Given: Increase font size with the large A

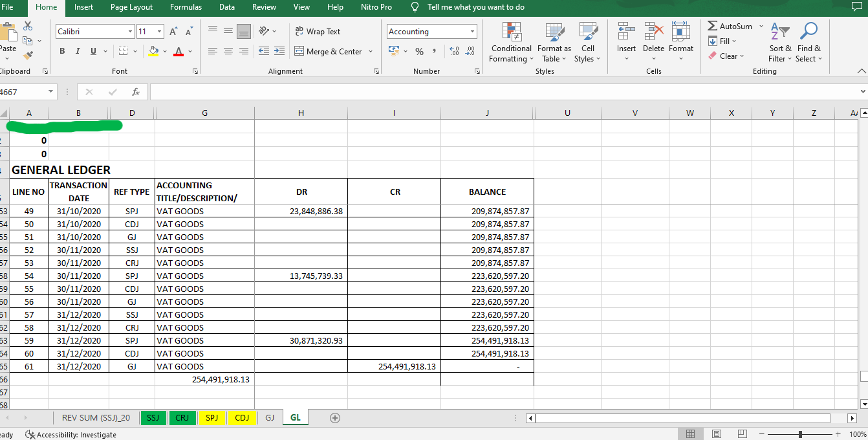Looking at the screenshot, I should click(x=173, y=32).
